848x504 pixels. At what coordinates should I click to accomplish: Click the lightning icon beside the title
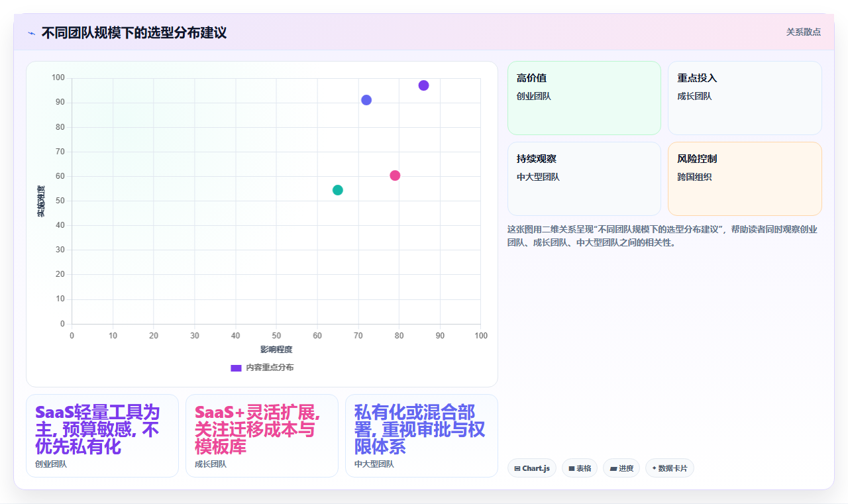click(31, 32)
